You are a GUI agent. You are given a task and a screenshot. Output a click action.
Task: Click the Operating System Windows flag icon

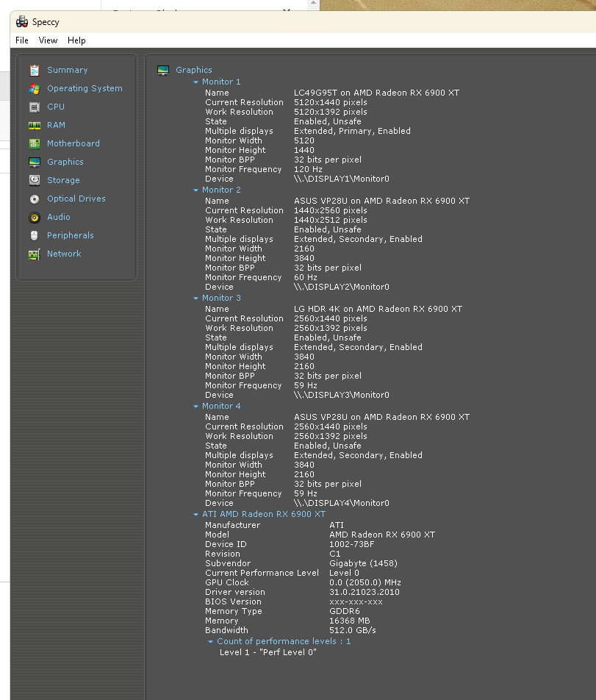(x=35, y=88)
